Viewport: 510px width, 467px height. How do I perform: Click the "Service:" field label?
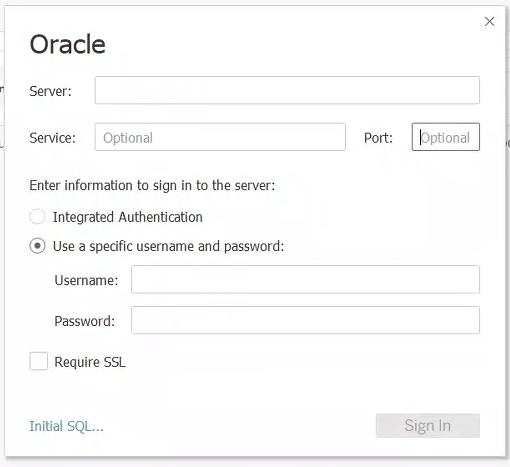click(53, 138)
